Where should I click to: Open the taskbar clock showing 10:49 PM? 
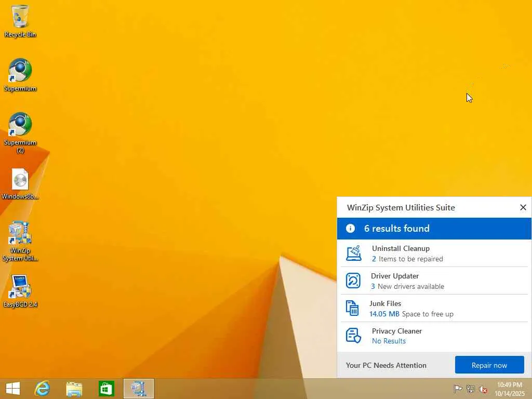point(510,389)
